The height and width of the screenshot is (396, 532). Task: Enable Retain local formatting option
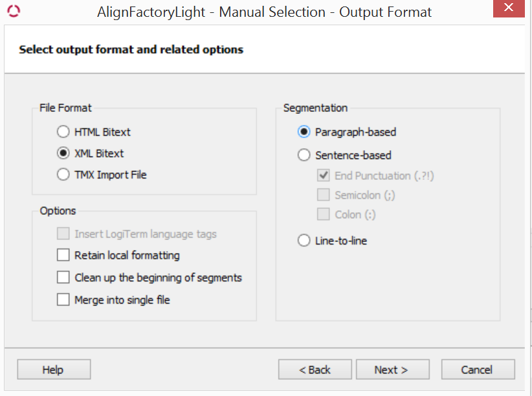point(63,256)
